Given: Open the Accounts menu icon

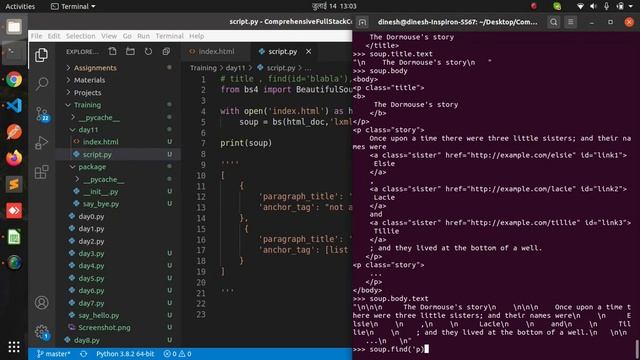Looking at the screenshot, I should pos(41,302).
